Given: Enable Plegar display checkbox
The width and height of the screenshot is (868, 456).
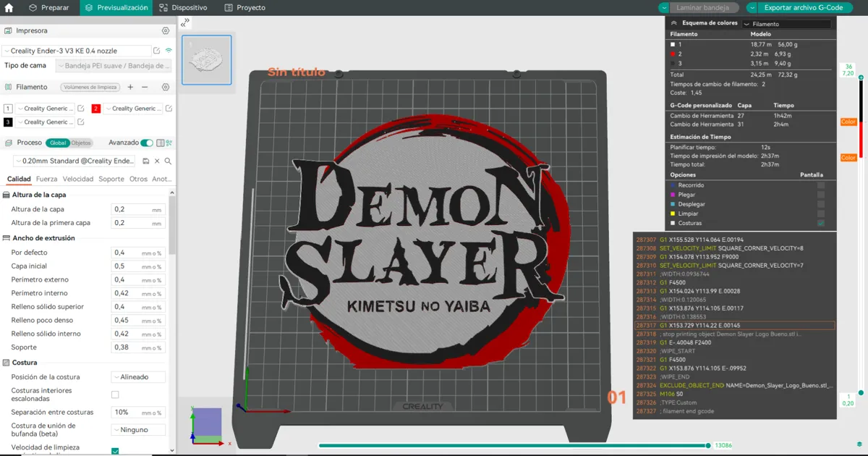Looking at the screenshot, I should point(821,195).
